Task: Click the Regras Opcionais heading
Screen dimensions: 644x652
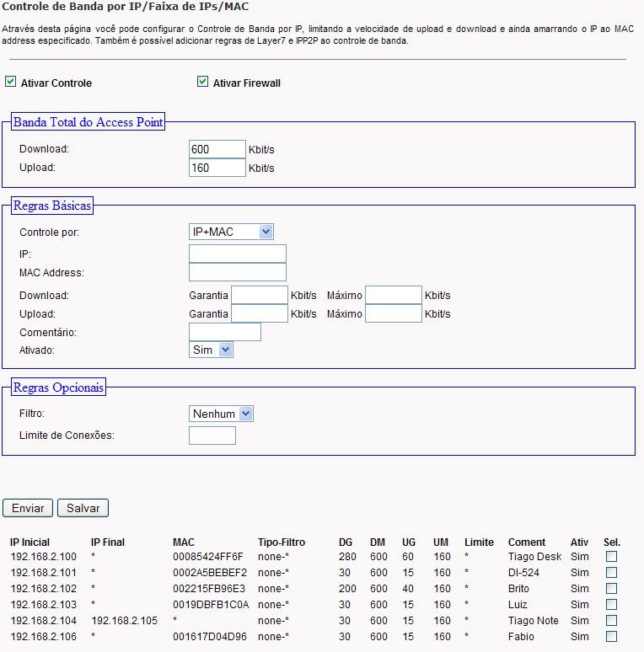Action: (58, 387)
